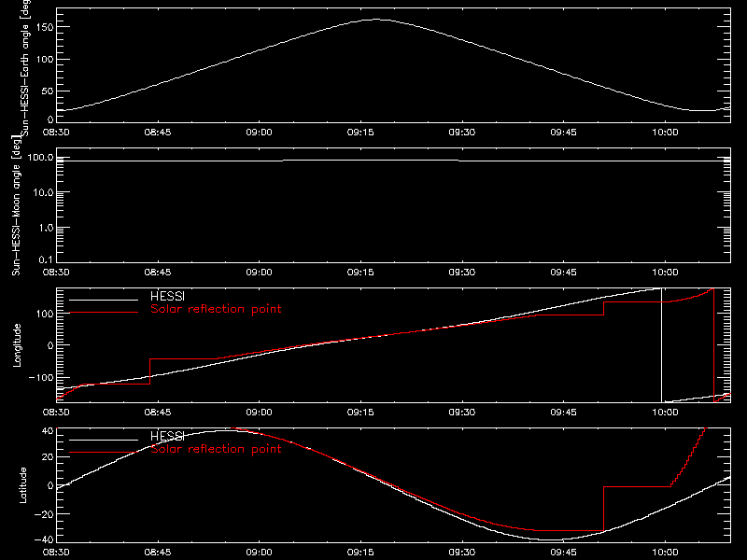Click the 50 tick in Earth angle plot
The height and width of the screenshot is (560, 747).
tap(49, 91)
